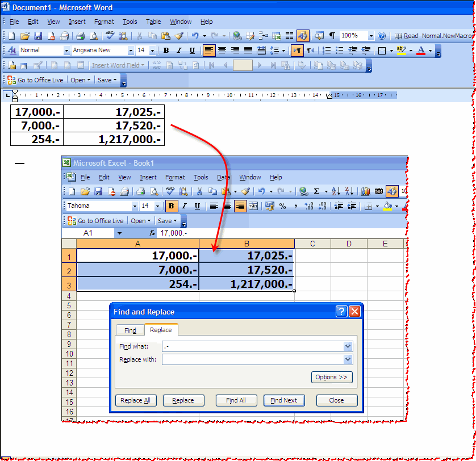Open the 100% zoom dropdown in Word
The width and height of the screenshot is (476, 461).
pos(371,36)
